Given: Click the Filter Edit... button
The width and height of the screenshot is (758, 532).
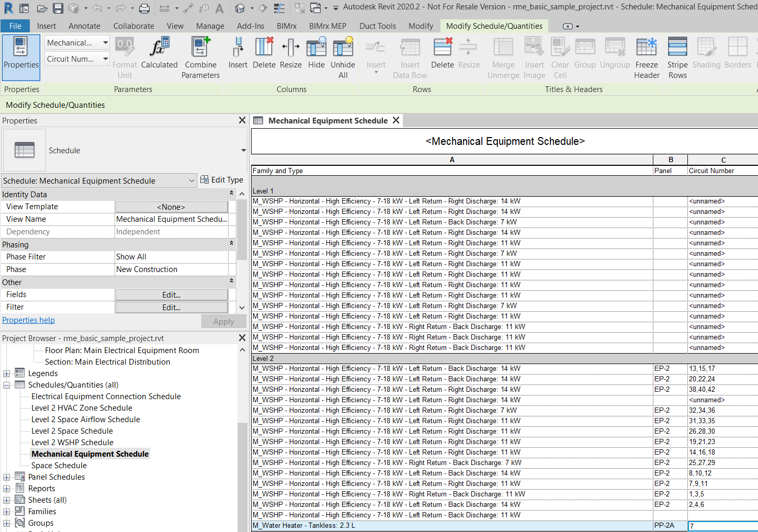Looking at the screenshot, I should pyautogui.click(x=172, y=308).
